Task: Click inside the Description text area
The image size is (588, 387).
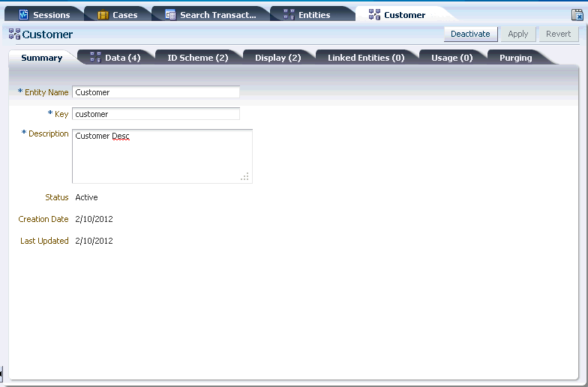Action: pos(162,156)
